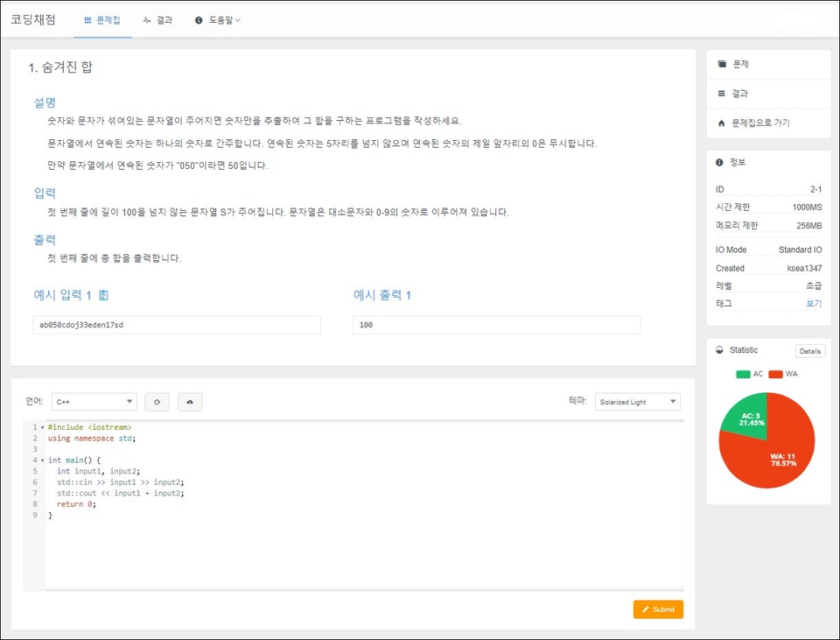The width and height of the screenshot is (840, 640).
Task: Click the memory limit value 256MB
Action: (808, 226)
